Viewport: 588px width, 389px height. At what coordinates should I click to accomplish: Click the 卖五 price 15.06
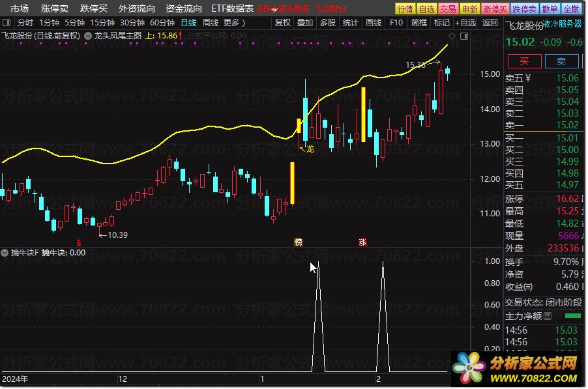pos(567,78)
